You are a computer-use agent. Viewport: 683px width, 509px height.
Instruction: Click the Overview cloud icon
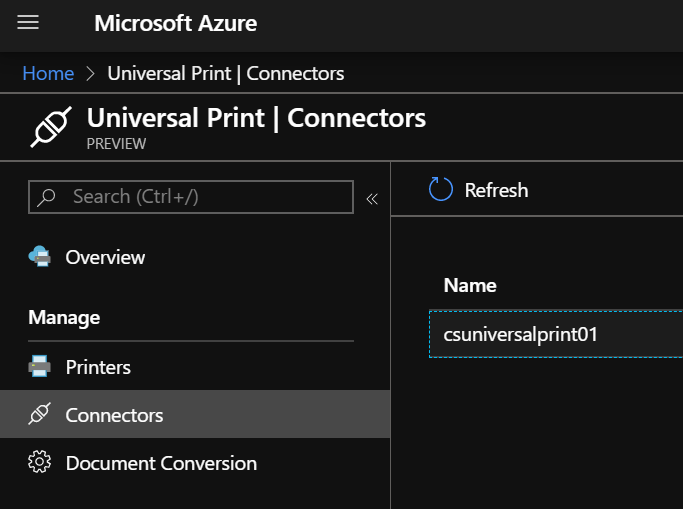coord(40,257)
